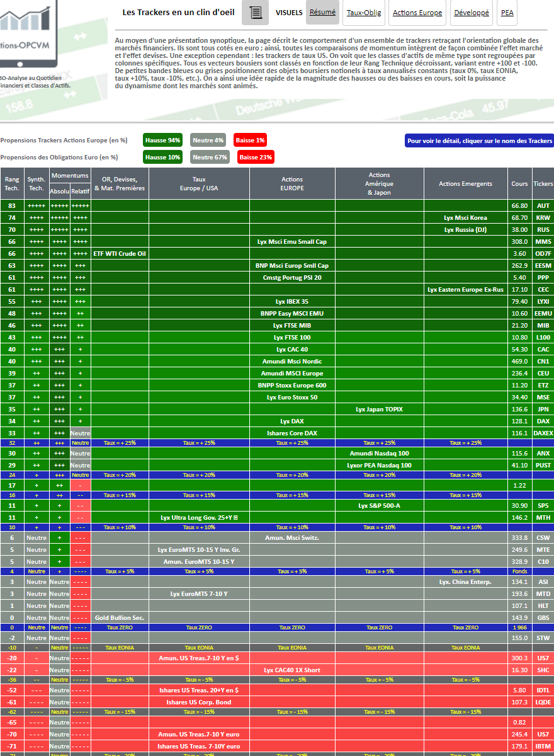Viewport: 554px width, 756px height.
Task: Select the Développé tab
Action: [x=472, y=13]
